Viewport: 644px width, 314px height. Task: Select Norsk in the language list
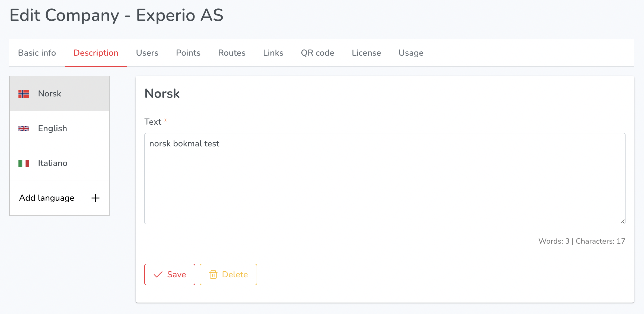pyautogui.click(x=59, y=94)
